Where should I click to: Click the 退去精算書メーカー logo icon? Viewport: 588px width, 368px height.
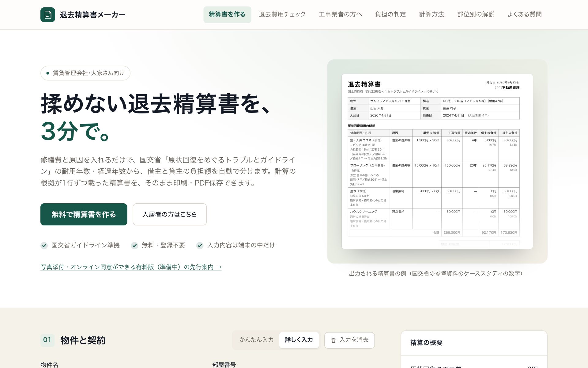[48, 15]
